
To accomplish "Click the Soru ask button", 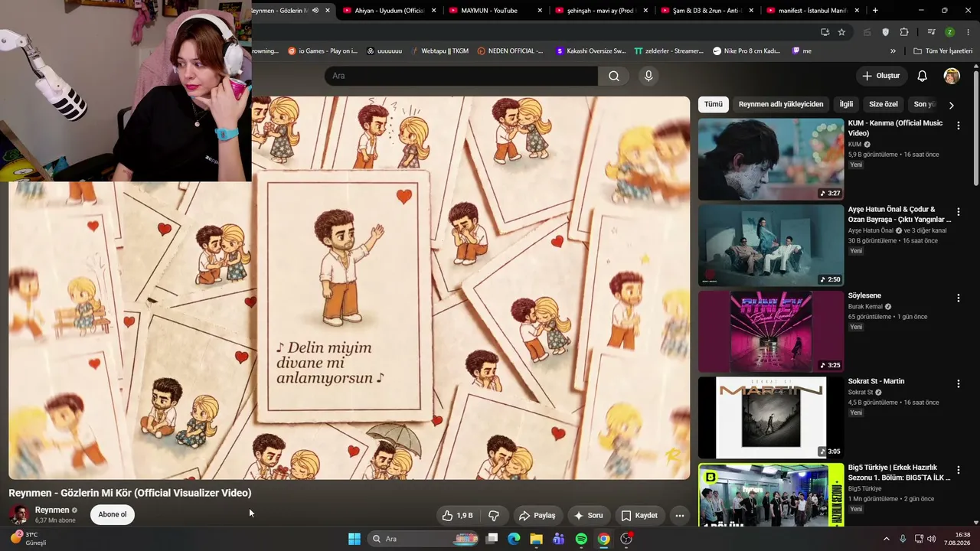I will (588, 516).
